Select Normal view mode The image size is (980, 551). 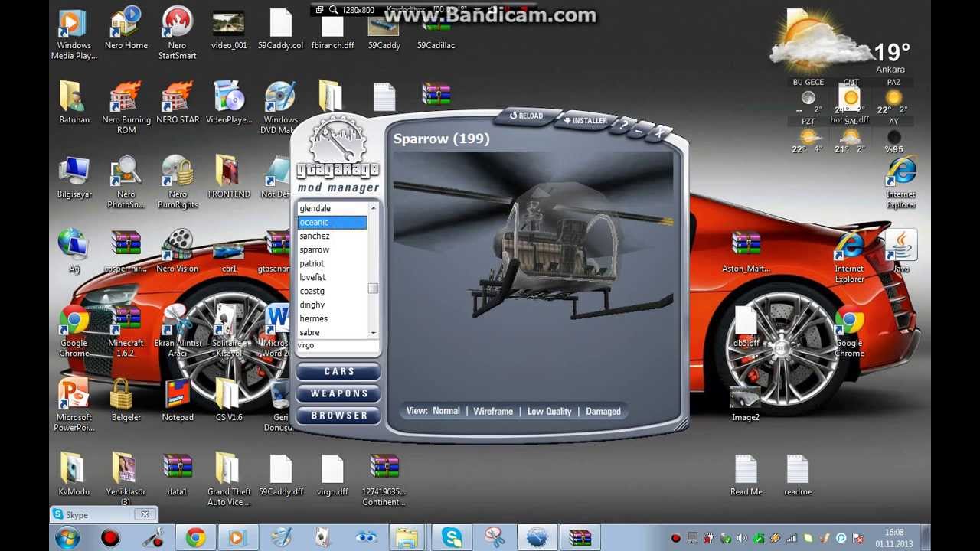coord(446,412)
